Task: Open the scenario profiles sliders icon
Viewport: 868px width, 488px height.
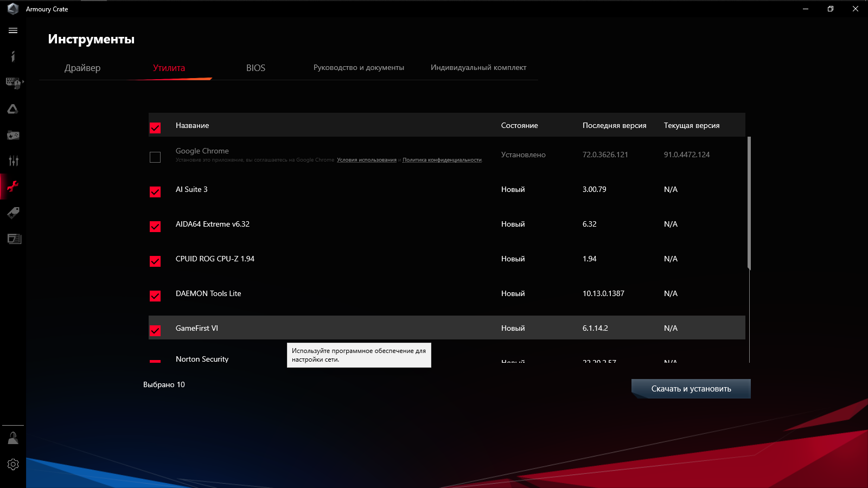Action: 13,160
